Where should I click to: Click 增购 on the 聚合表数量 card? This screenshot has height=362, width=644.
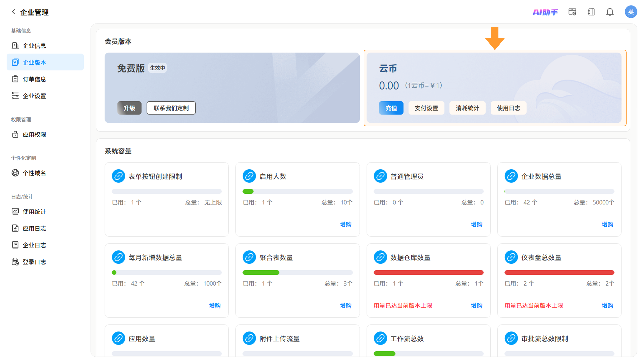[x=346, y=305]
